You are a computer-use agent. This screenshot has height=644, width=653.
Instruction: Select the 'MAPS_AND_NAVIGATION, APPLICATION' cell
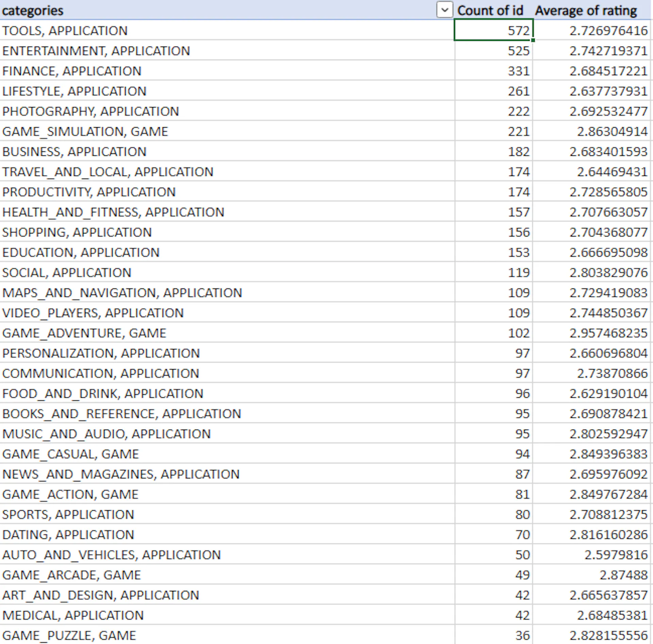[x=227, y=293]
